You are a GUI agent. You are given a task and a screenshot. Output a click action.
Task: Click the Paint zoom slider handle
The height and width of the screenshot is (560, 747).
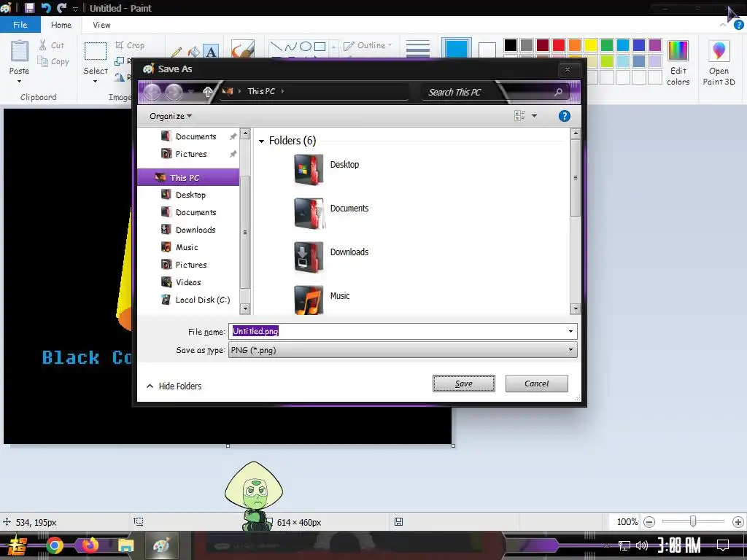(693, 522)
